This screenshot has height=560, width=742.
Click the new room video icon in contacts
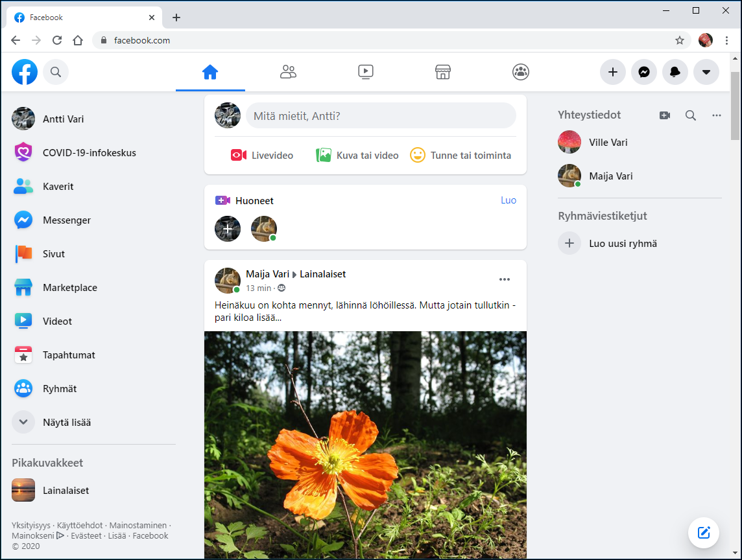pyautogui.click(x=664, y=115)
